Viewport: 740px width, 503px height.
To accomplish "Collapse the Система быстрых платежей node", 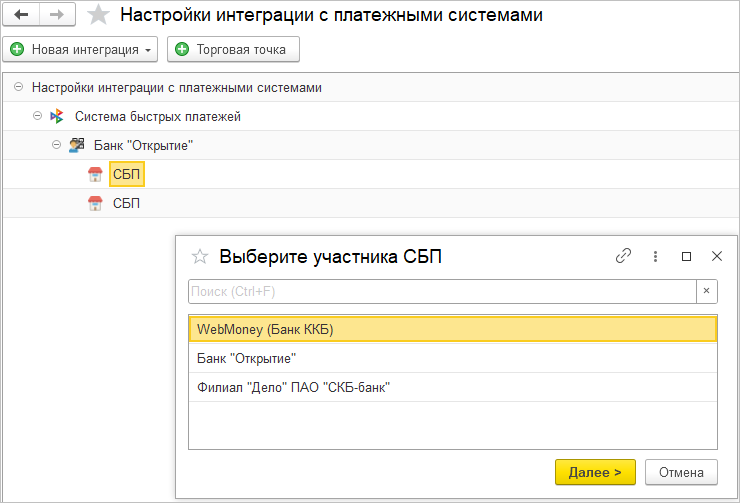I will [38, 116].
